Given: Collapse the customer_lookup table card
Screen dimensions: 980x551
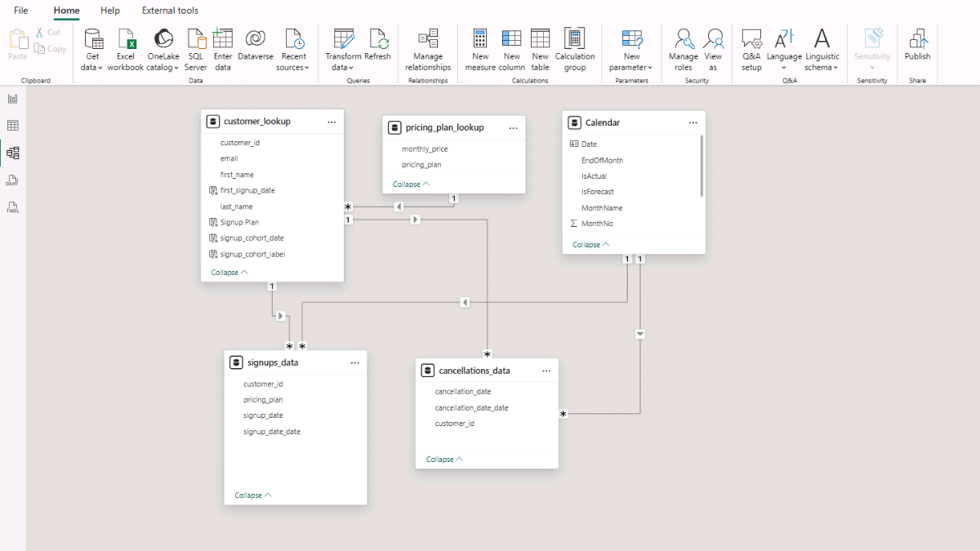Looking at the screenshot, I should click(x=229, y=273).
